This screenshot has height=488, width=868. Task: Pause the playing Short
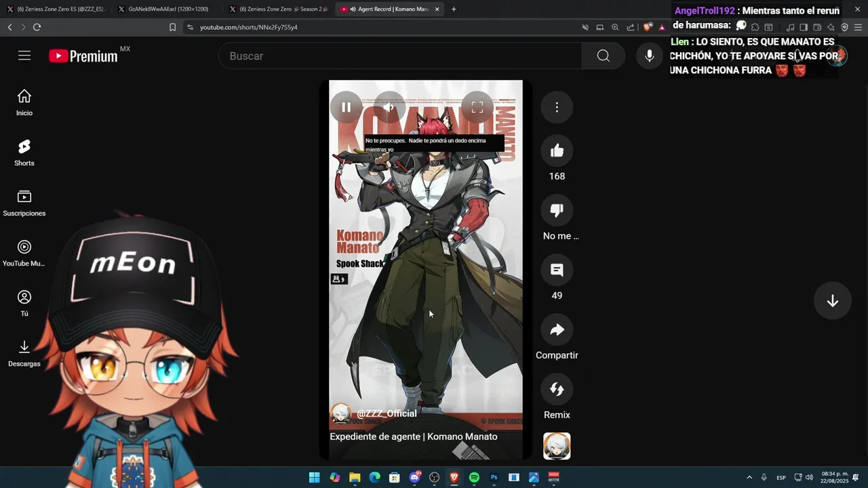[x=346, y=107]
